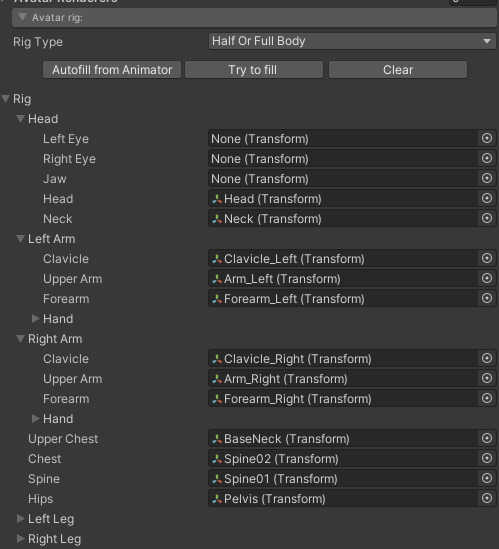Collapse the Avatar rig foldout header

tap(254, 18)
